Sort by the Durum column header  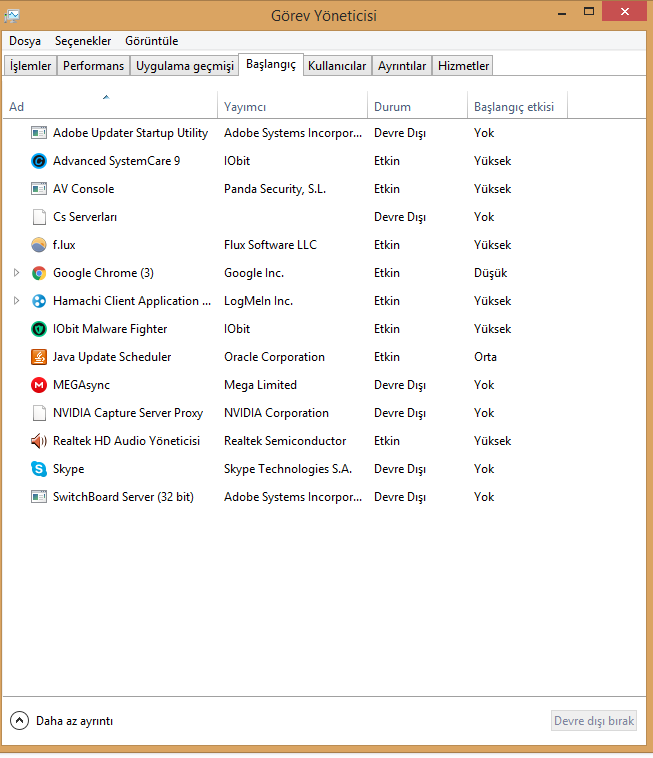418,106
